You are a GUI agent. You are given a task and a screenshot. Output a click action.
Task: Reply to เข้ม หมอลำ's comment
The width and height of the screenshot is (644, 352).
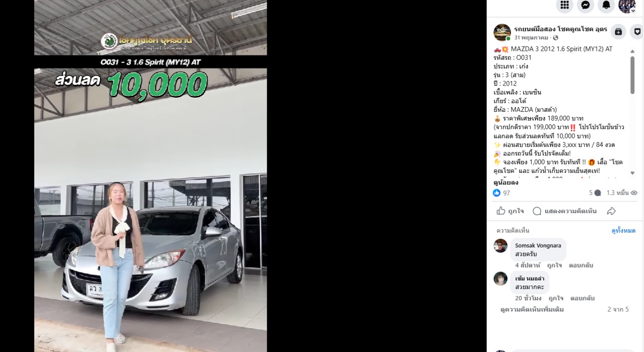click(582, 298)
